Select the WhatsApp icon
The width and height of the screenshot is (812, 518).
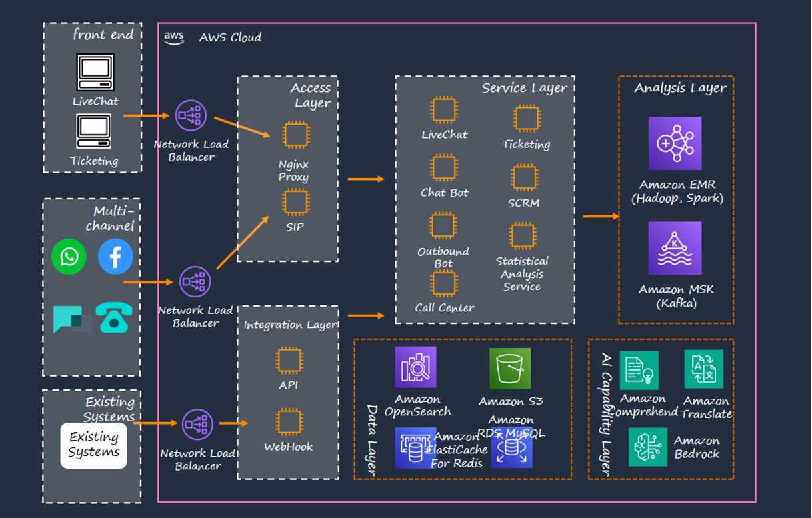pyautogui.click(x=69, y=257)
